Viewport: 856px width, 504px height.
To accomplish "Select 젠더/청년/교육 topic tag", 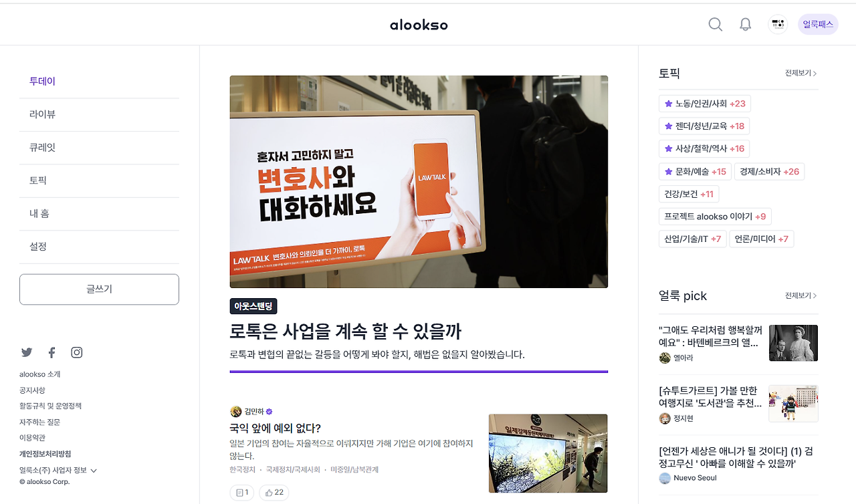I will (x=704, y=126).
